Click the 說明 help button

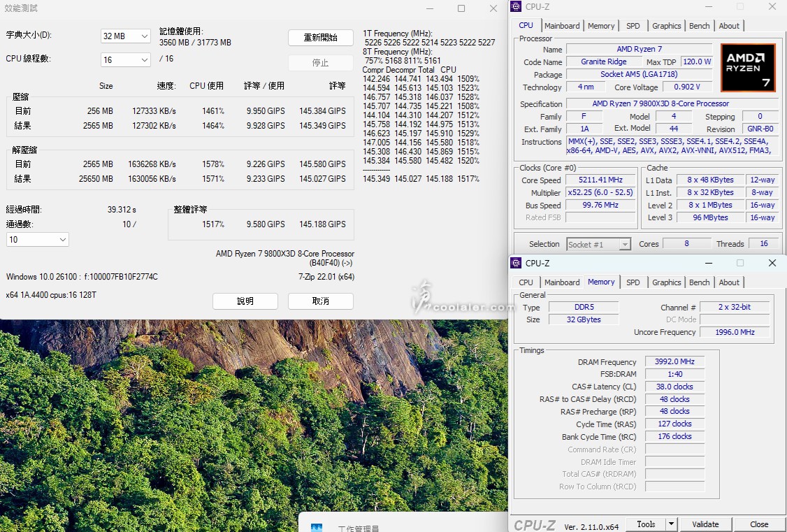245,301
